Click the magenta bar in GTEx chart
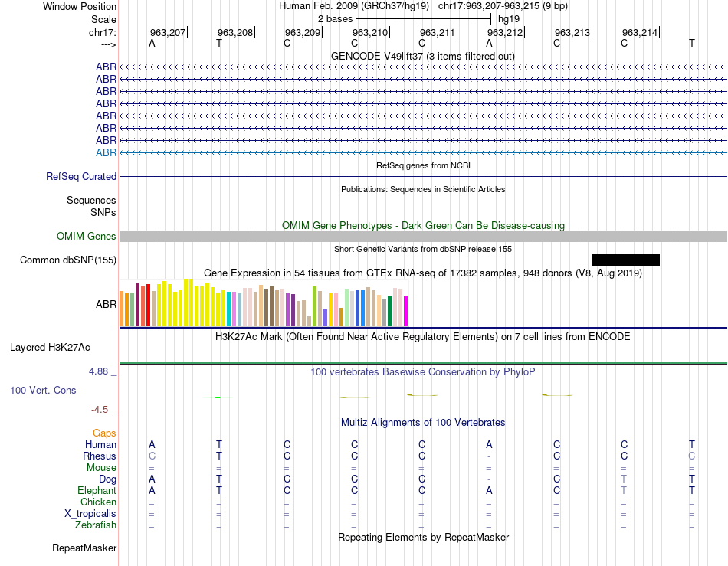 tap(406, 311)
